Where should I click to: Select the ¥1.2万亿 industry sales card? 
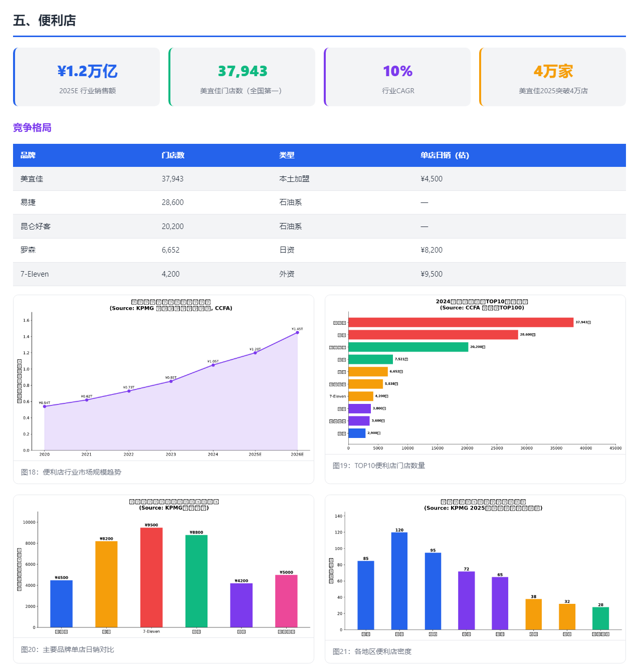(87, 77)
